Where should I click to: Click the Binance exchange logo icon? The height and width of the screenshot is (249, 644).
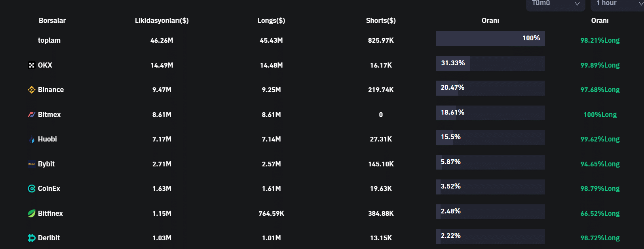(32, 90)
